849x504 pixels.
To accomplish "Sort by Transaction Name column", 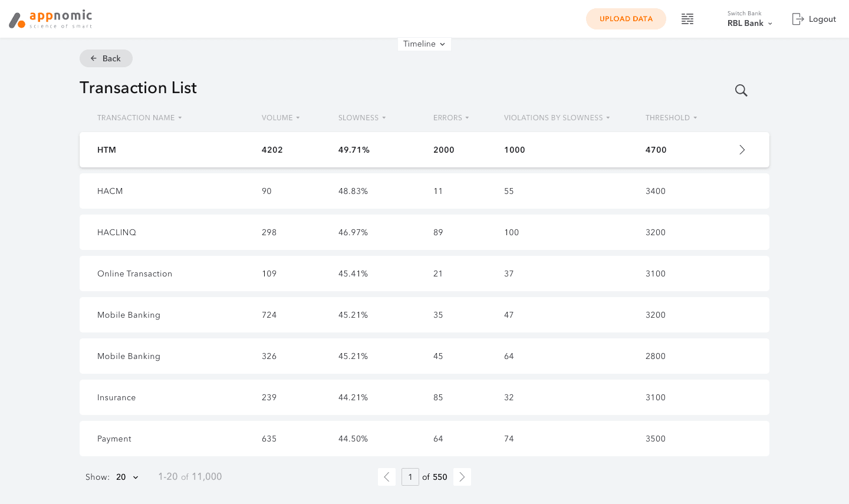I will point(140,118).
